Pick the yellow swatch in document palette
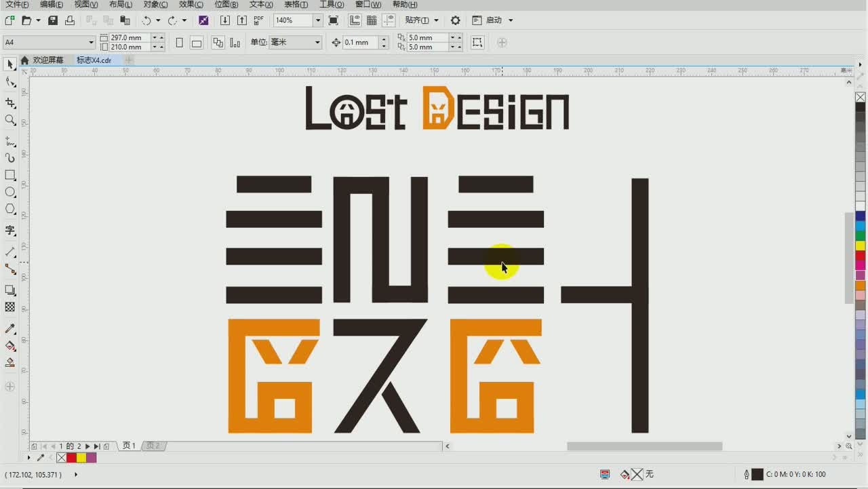This screenshot has width=868, height=489. 81,458
